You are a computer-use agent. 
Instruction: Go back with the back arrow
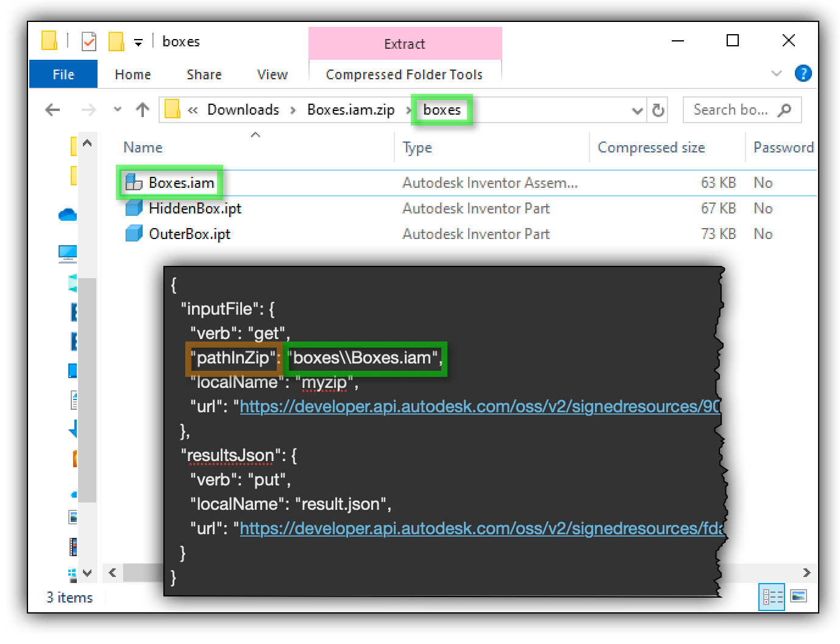pos(53,110)
